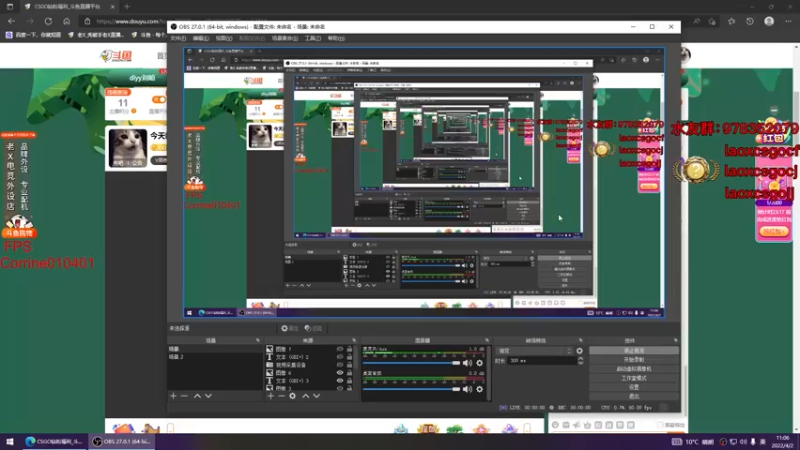Viewport: 800px width, 450px height.
Task: Go to browser home page icon
Action: pyautogui.click(x=66, y=21)
